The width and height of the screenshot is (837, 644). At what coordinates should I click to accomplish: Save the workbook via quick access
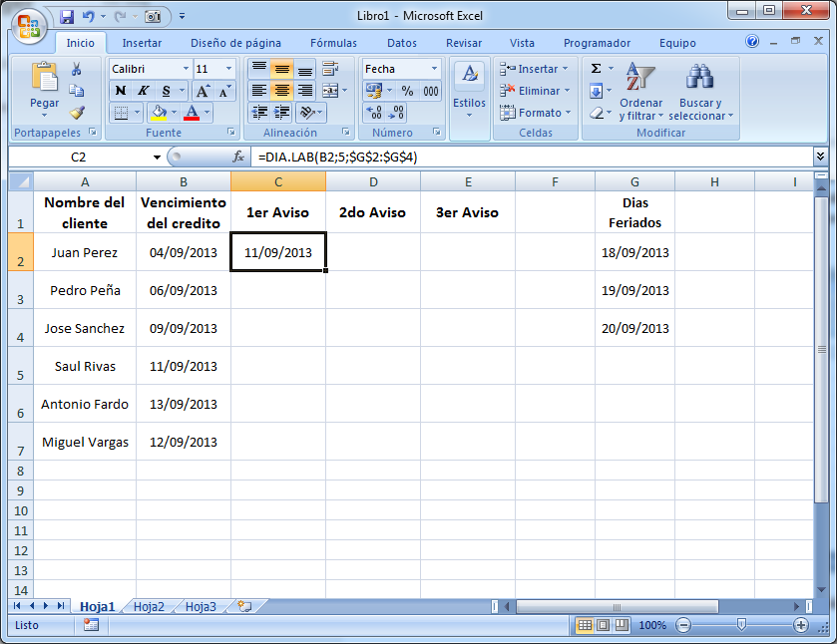click(x=67, y=16)
